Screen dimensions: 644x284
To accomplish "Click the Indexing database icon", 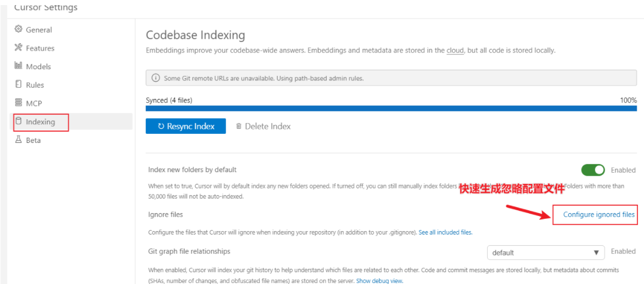I will tap(18, 121).
